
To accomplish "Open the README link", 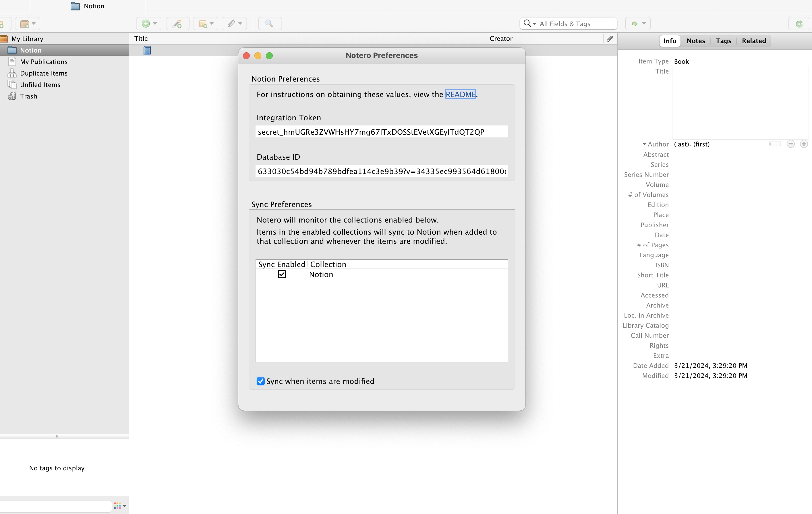I will click(x=460, y=94).
